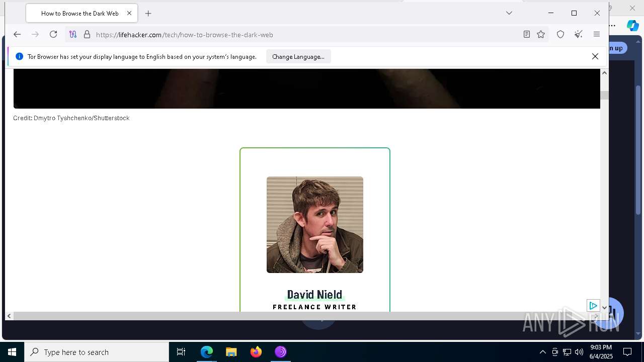644x362 pixels.
Task: Maximize the Tor Browser window
Action: [574, 13]
